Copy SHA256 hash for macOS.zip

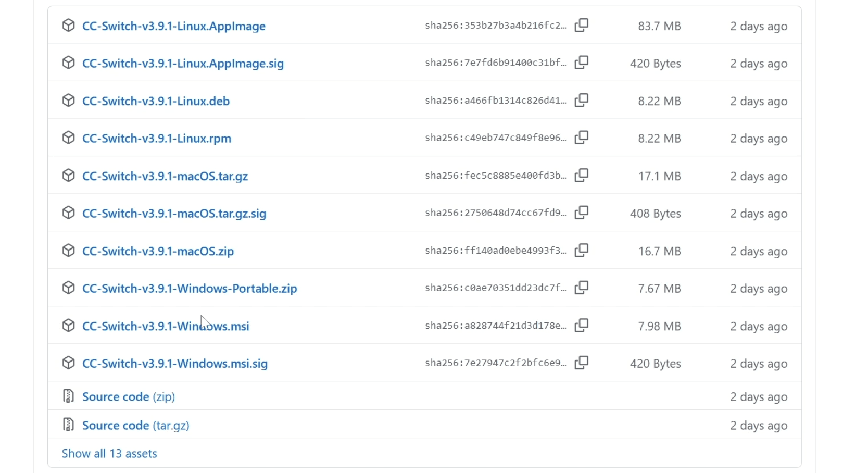pos(582,251)
